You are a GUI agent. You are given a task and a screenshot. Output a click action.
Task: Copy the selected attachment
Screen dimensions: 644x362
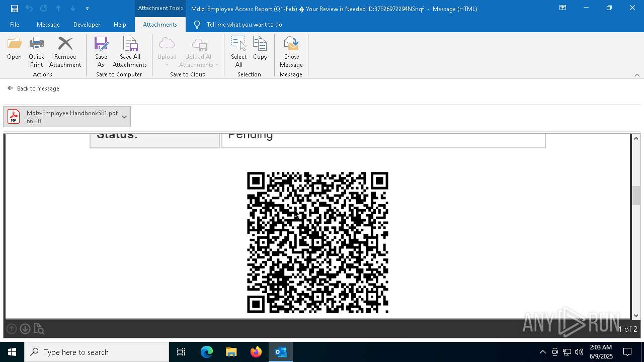260,49
